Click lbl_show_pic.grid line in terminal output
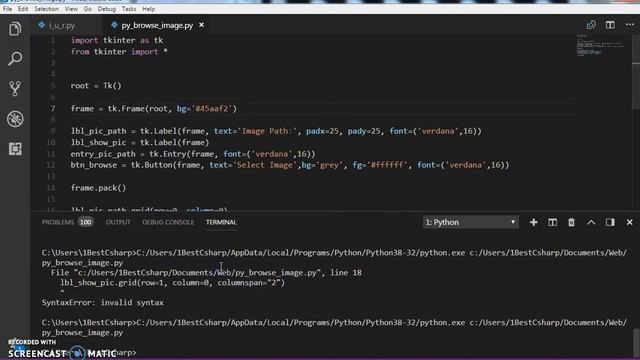Screen dimensions: 640x360 tap(172, 283)
